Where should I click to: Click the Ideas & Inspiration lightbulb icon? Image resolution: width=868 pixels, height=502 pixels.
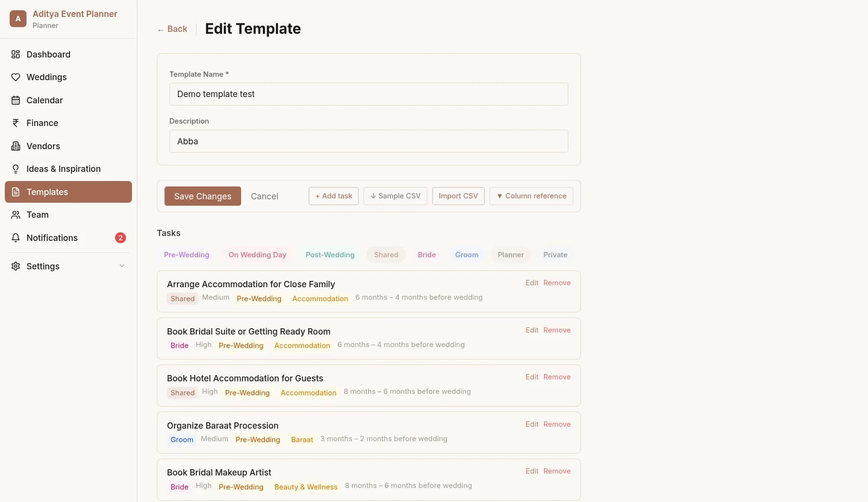pyautogui.click(x=15, y=169)
